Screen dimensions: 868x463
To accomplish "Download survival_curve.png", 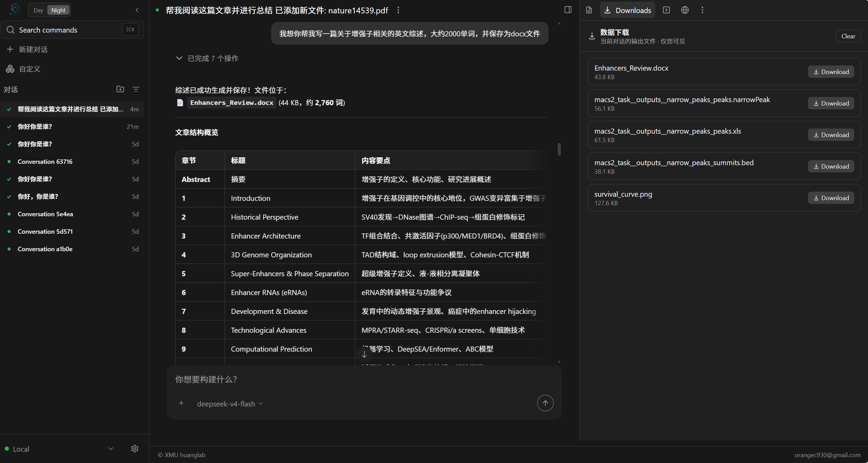I will [831, 198].
